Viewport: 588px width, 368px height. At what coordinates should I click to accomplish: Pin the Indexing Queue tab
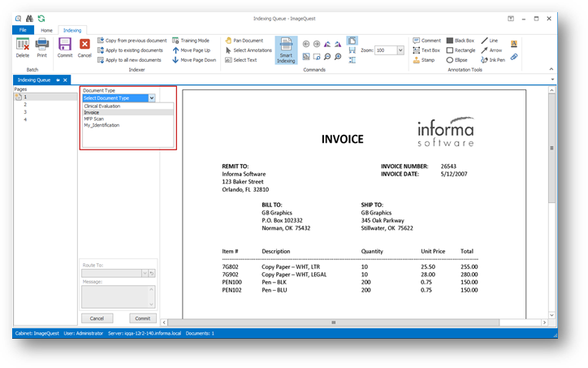pyautogui.click(x=58, y=80)
